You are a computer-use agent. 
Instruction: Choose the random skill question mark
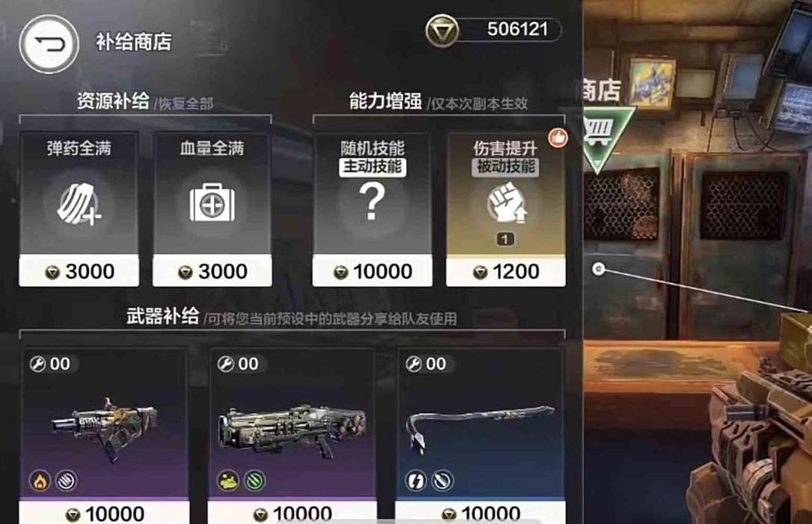(372, 201)
